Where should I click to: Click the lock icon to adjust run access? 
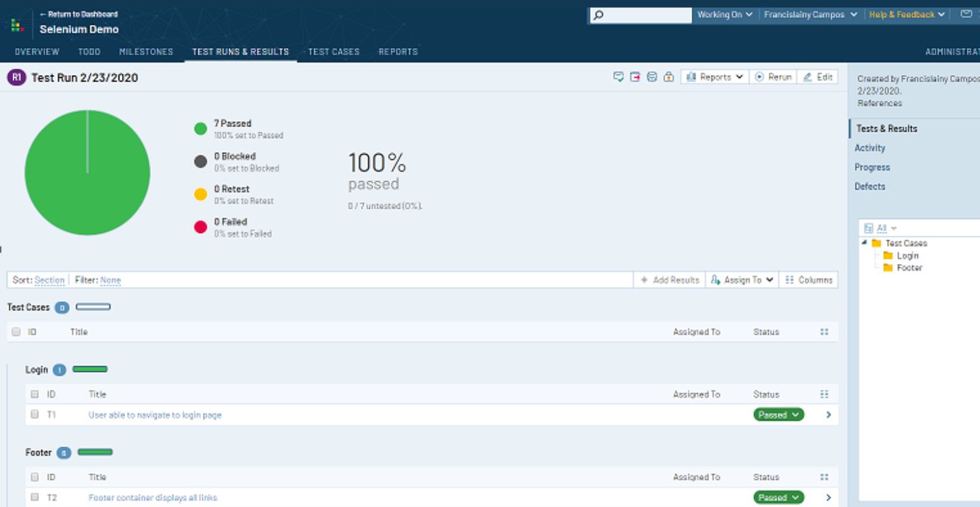[668, 76]
